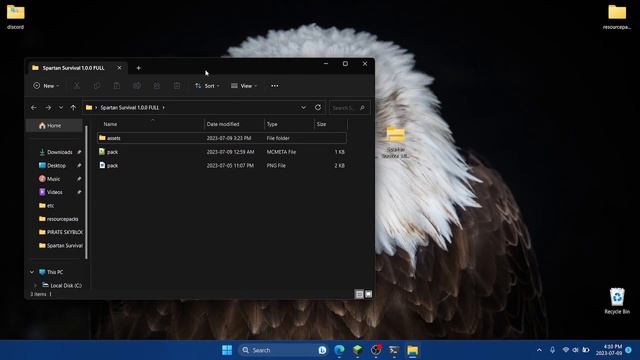Click the microphone icon in system tray
This screenshot has width=640, height=360.
coord(552,350)
